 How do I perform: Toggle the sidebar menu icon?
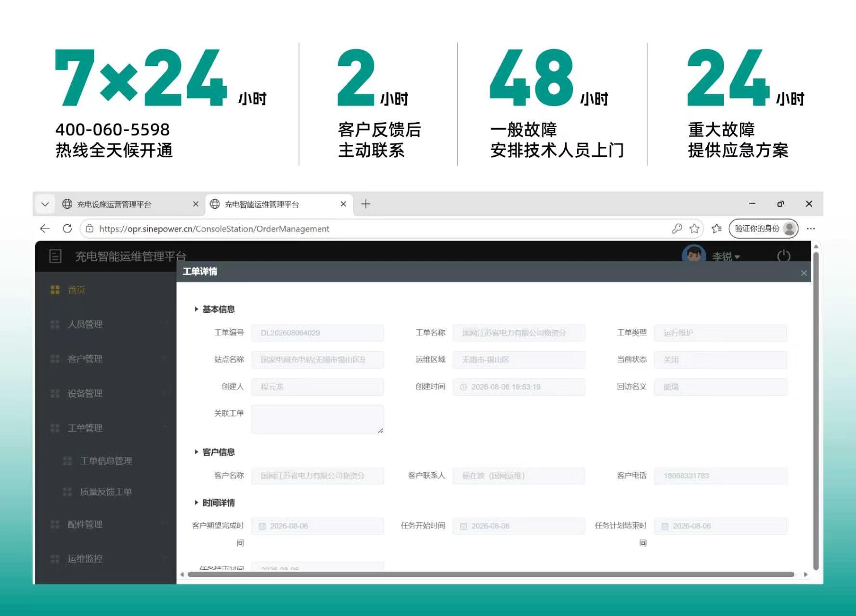click(x=55, y=256)
